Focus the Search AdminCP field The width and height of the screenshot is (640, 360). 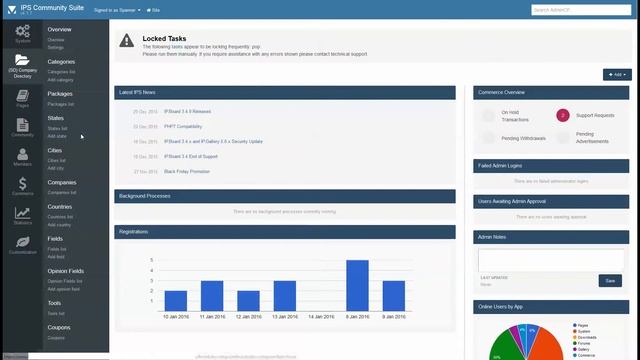click(581, 10)
